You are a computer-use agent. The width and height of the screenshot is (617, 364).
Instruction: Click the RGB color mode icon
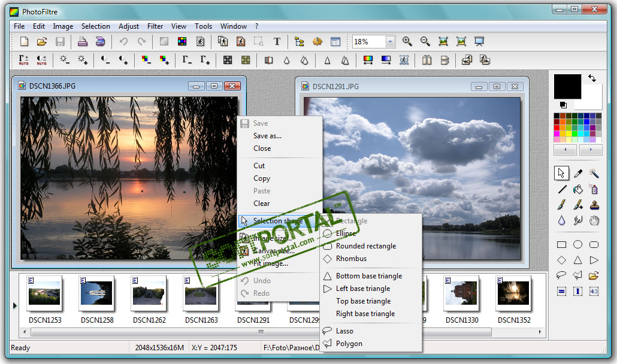click(x=182, y=42)
